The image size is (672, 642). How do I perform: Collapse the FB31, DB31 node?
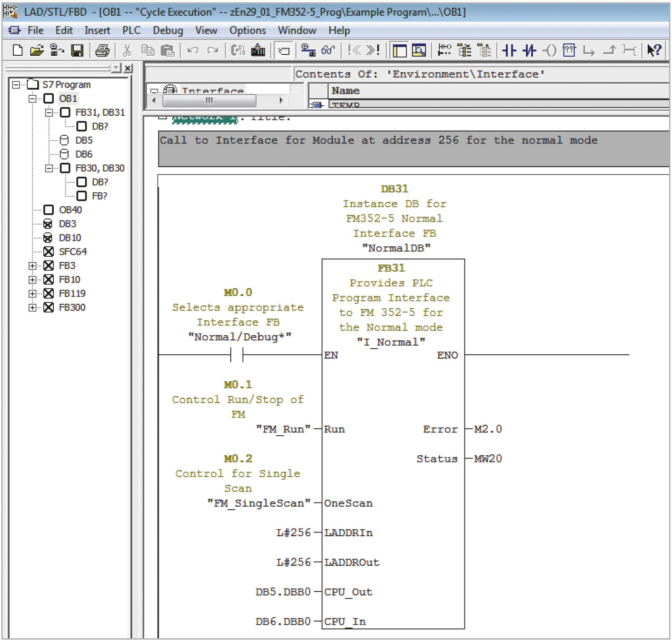click(49, 113)
